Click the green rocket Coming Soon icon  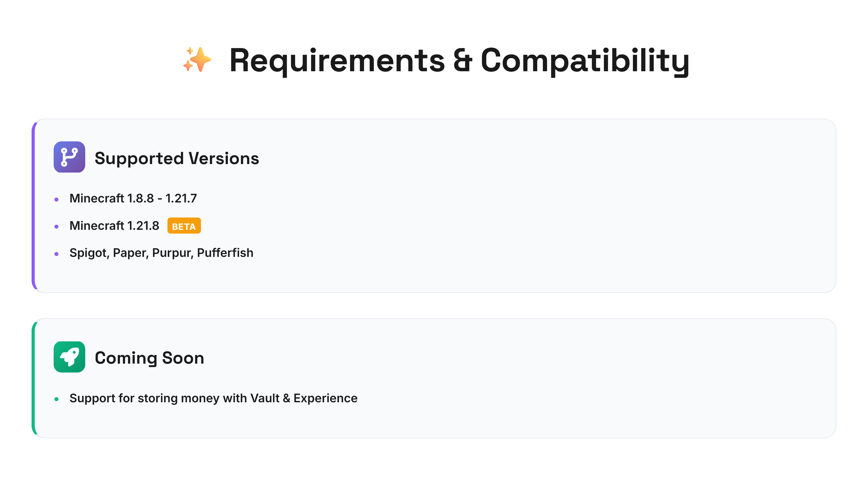(x=69, y=357)
